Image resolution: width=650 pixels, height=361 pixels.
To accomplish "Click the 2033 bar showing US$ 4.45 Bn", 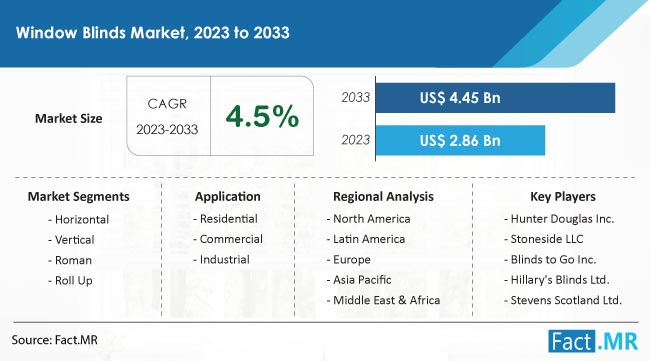I will (x=495, y=98).
